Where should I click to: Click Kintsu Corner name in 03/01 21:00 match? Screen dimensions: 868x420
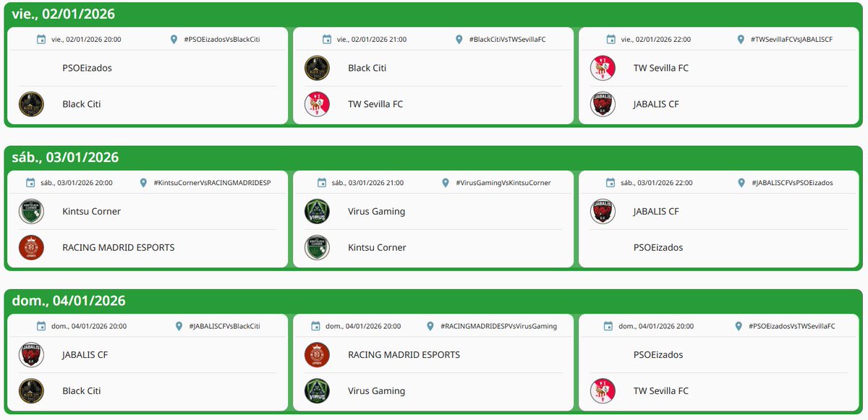(377, 247)
